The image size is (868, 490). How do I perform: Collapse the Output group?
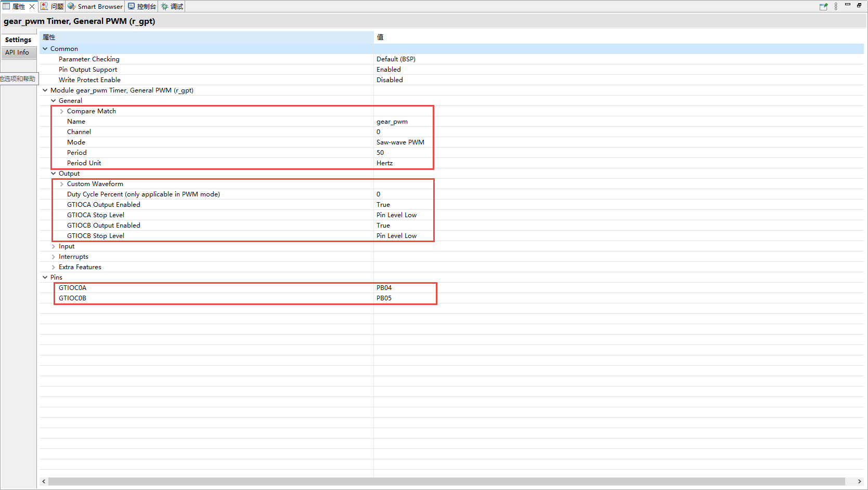click(53, 174)
